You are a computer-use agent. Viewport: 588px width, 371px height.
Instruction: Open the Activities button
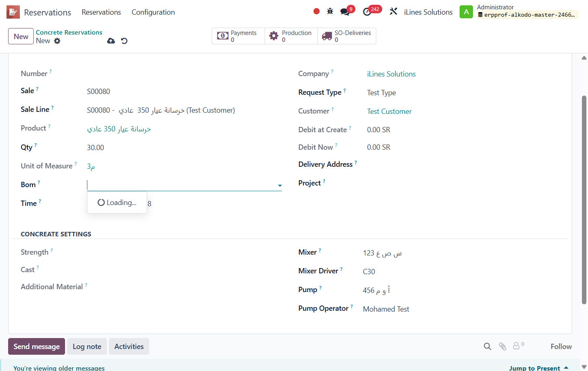coord(129,346)
